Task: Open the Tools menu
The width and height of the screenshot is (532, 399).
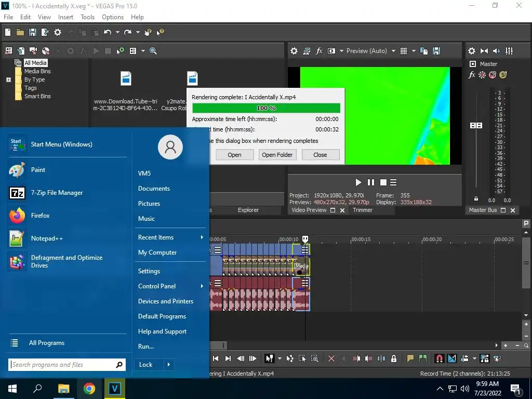Action: tap(87, 17)
